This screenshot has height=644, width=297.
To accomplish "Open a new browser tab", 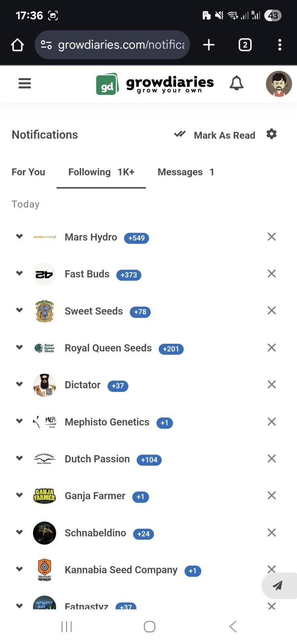I will [208, 45].
